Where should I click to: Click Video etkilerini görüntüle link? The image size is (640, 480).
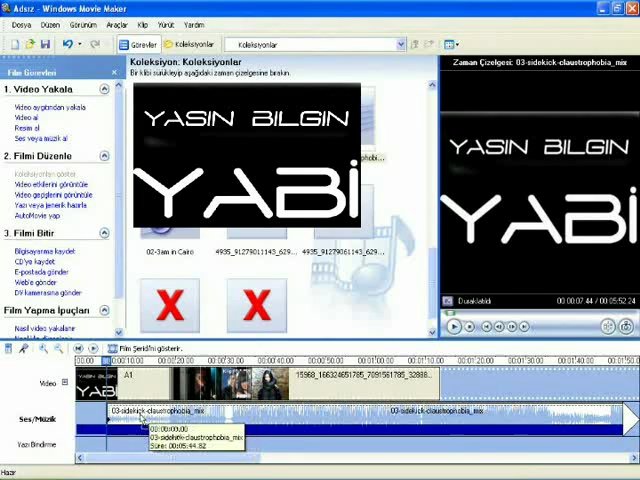point(51,184)
